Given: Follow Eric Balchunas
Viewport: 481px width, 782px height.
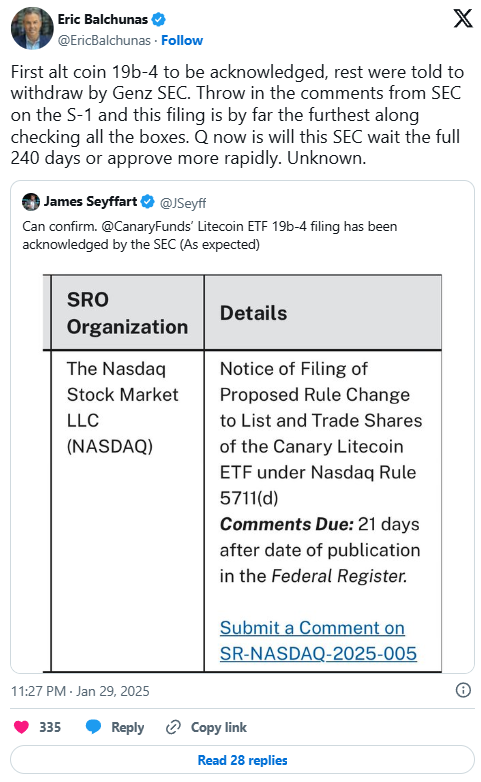Looking at the screenshot, I should (x=182, y=40).
